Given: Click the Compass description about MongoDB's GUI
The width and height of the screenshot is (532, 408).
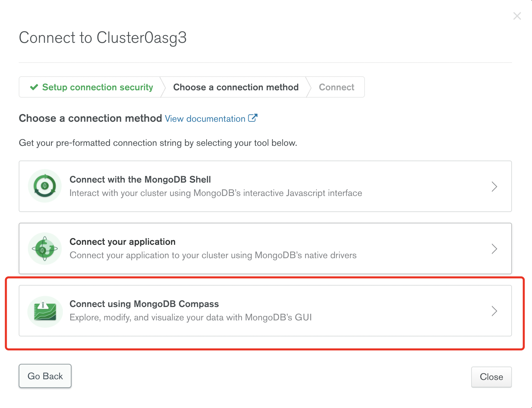Looking at the screenshot, I should (x=190, y=317).
